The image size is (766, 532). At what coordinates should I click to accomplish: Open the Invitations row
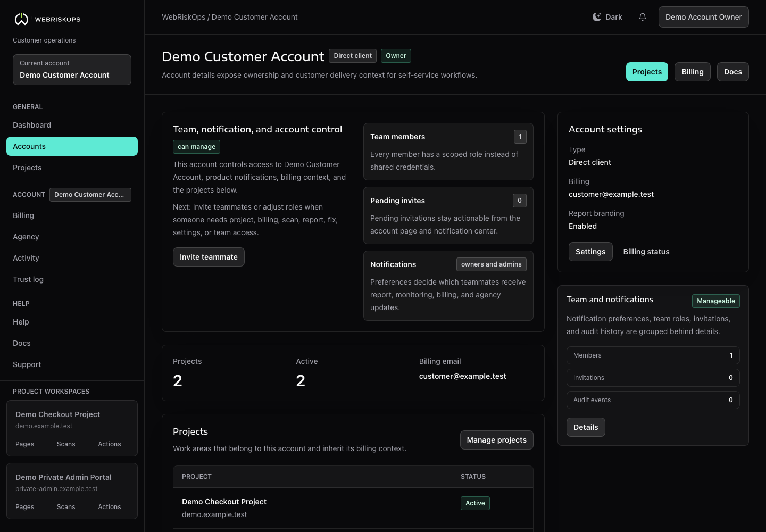pyautogui.click(x=653, y=378)
